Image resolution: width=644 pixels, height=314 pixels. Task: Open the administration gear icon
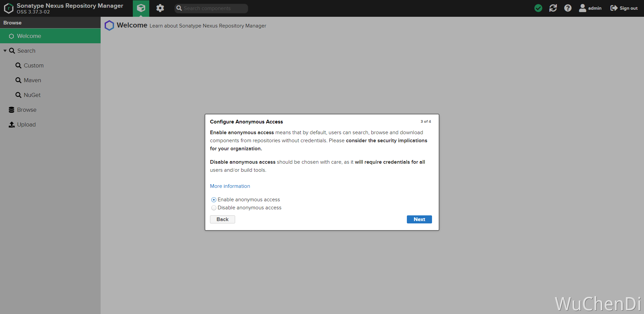(160, 8)
